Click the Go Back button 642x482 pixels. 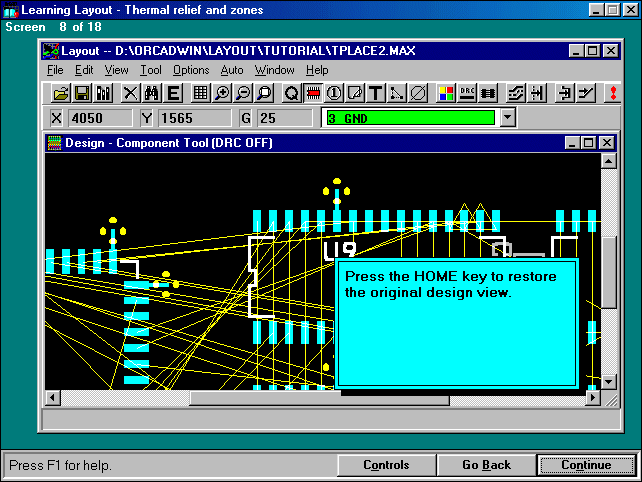point(486,465)
